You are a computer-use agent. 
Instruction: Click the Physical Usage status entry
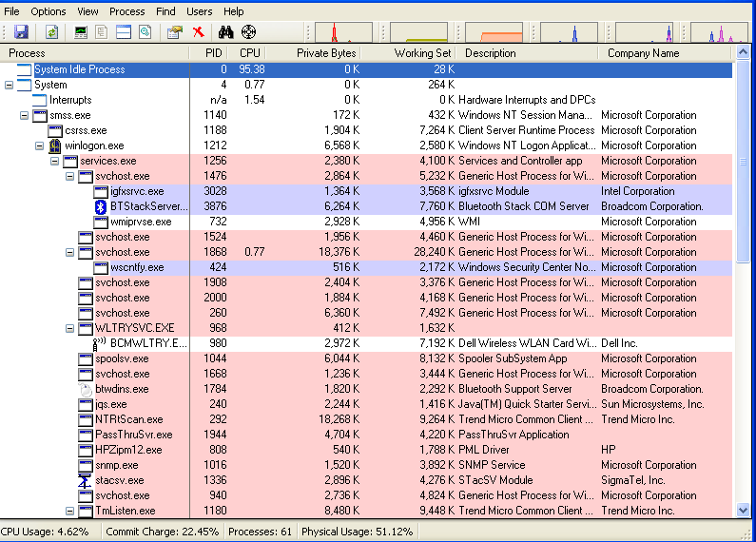pos(358,532)
